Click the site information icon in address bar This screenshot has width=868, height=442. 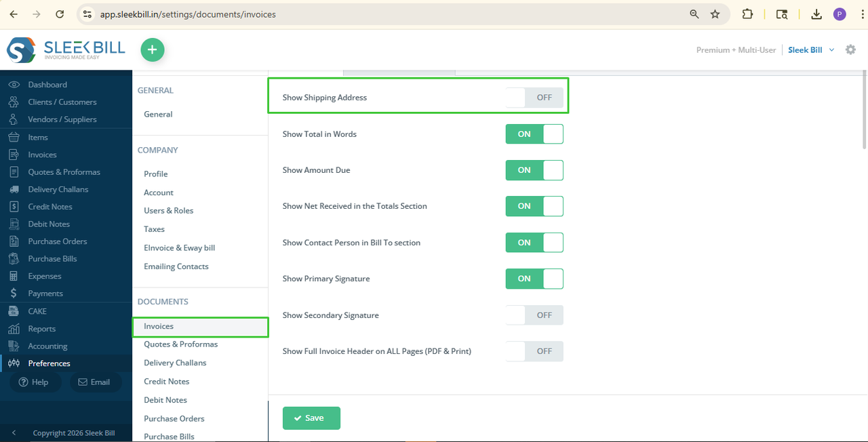86,14
